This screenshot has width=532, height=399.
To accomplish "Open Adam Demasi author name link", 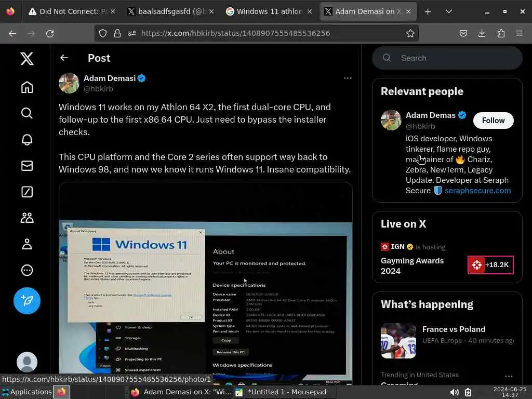I will (110, 78).
